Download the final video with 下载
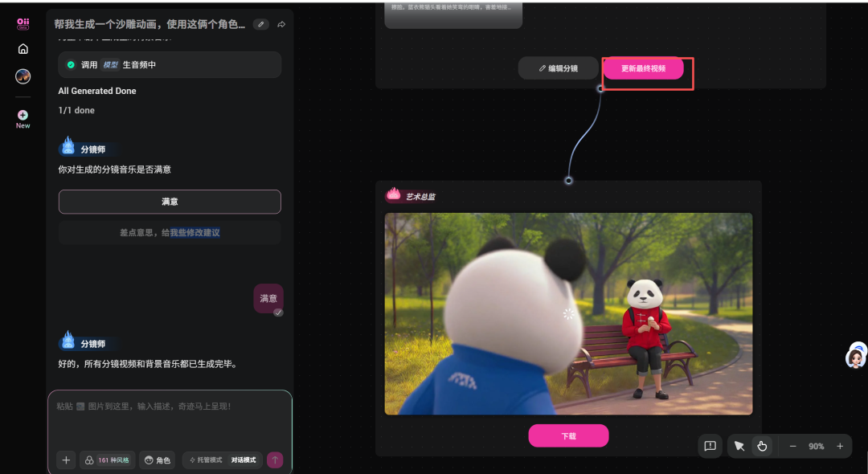 point(568,435)
